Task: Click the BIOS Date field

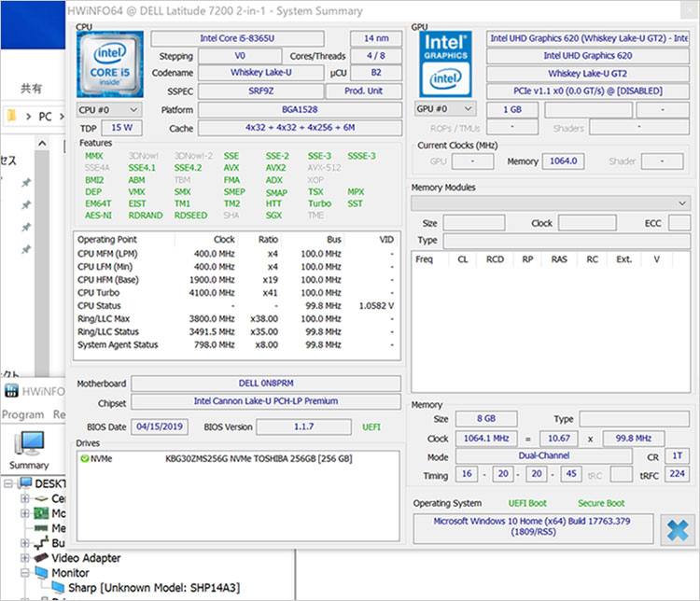Action: [161, 426]
